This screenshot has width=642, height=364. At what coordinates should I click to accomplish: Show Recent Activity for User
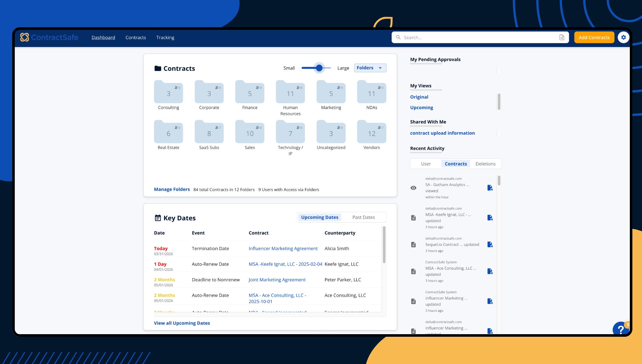tap(426, 164)
